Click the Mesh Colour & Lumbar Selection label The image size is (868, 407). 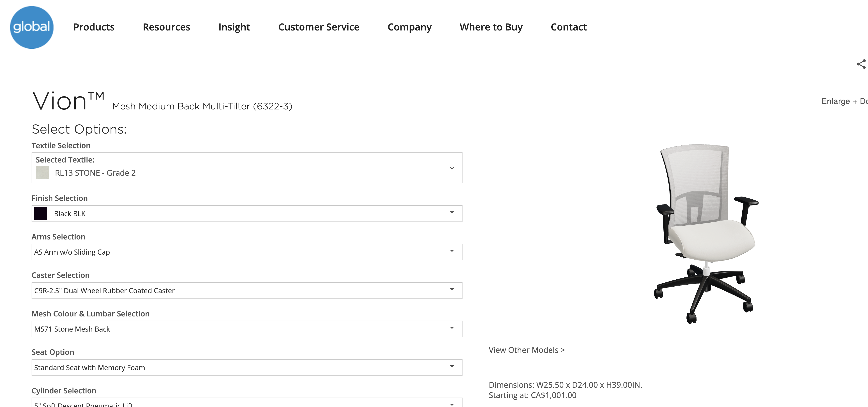91,314
